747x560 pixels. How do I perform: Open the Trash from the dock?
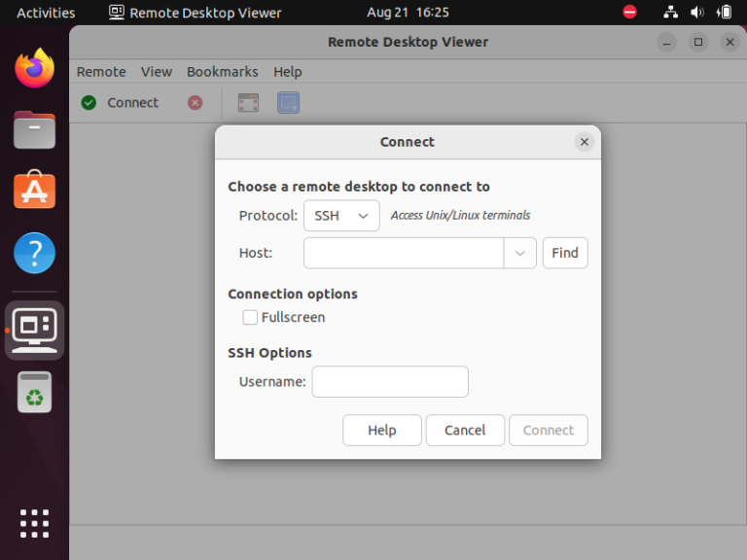click(34, 392)
